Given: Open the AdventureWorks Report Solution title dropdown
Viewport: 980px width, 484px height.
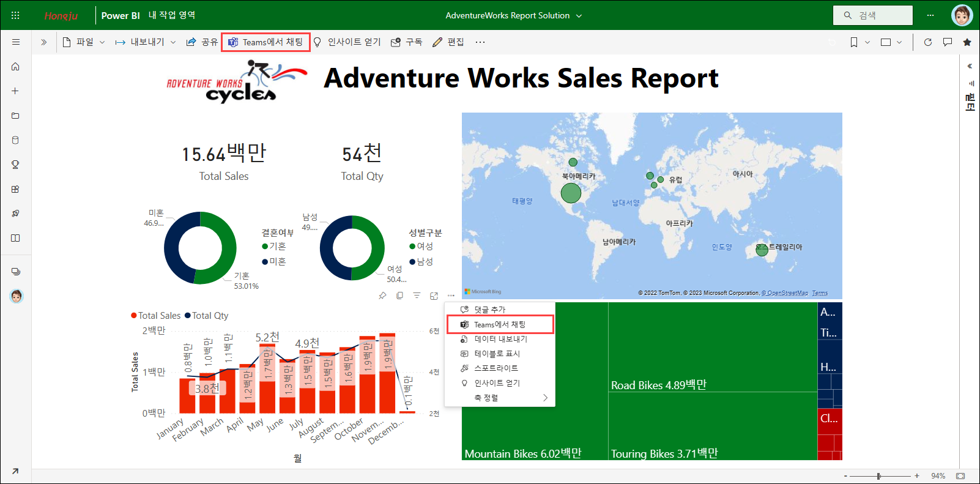Looking at the screenshot, I should pos(514,15).
